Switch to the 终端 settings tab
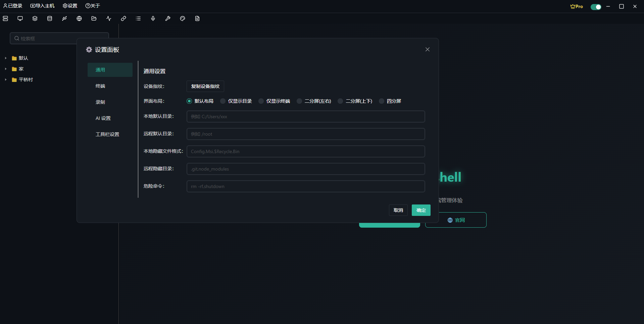 (100, 86)
